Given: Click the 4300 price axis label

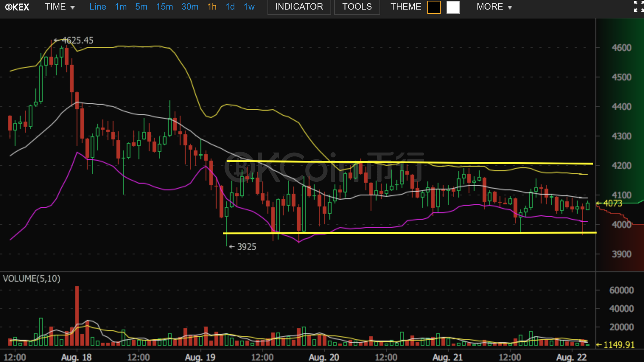Looking at the screenshot, I should click(x=622, y=136).
